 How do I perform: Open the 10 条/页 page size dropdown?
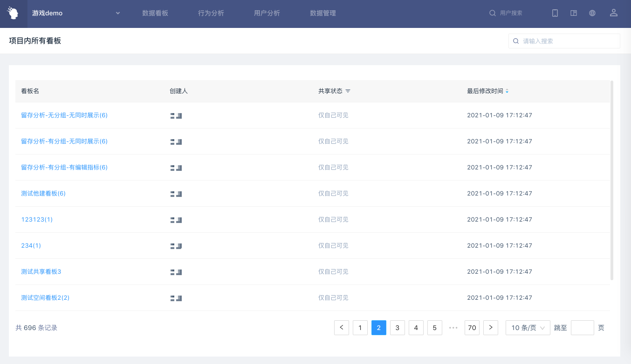click(528, 328)
